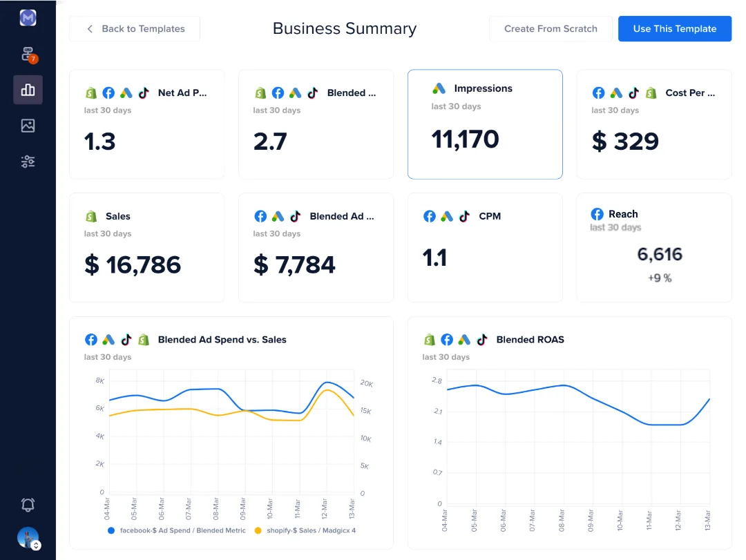
Task: Click the Shopify icon on Cost Per ... card
Action: [651, 93]
